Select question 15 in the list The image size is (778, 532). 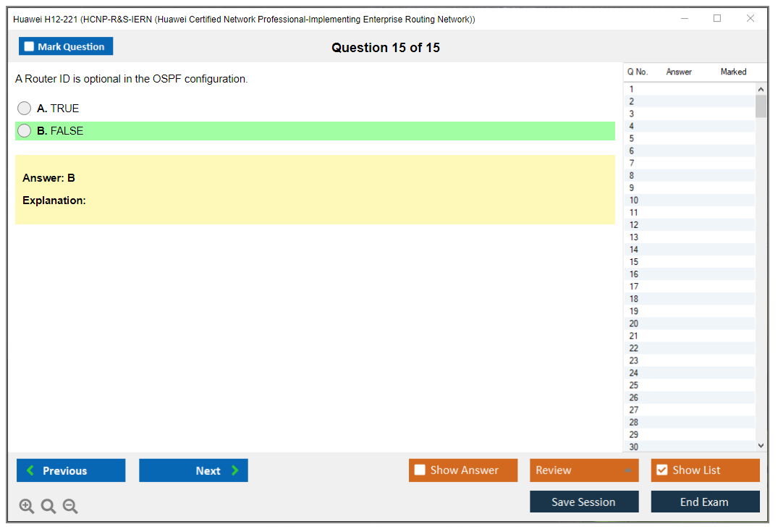coord(634,262)
